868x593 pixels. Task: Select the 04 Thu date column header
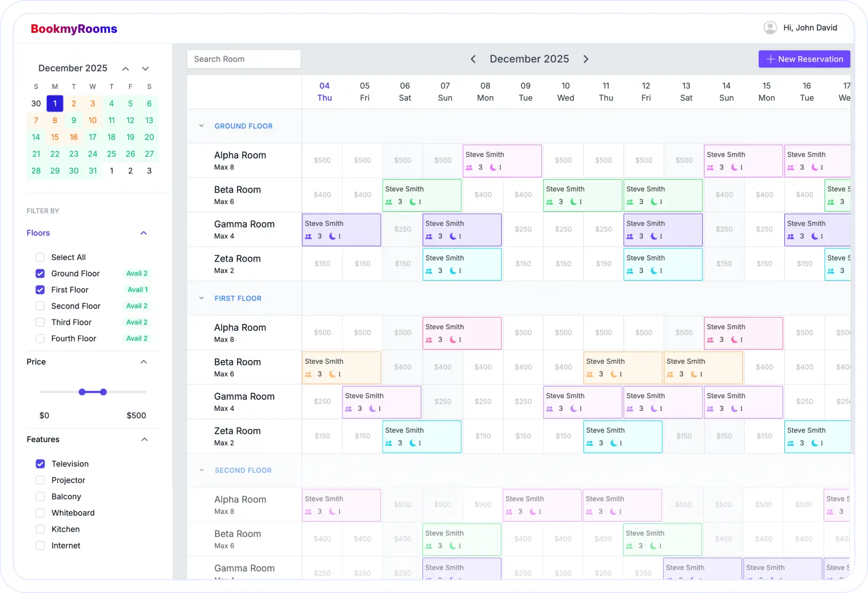324,92
